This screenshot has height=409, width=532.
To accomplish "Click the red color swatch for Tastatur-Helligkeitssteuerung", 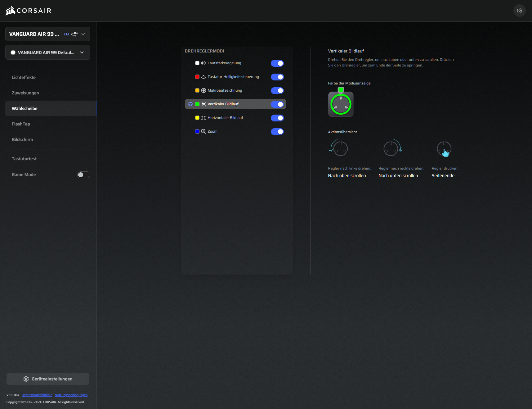I will click(x=197, y=77).
